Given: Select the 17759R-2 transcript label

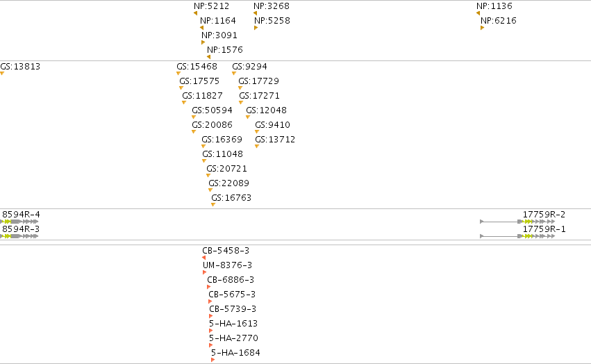Looking at the screenshot, I should pos(544,215).
